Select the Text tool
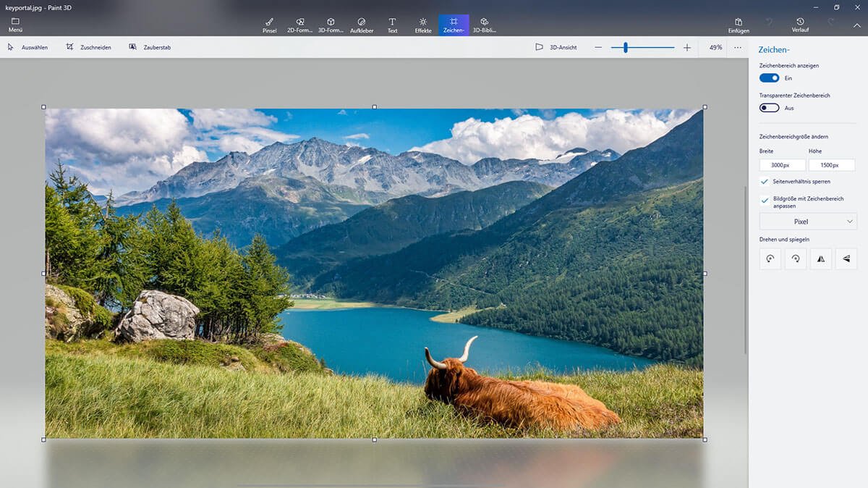 392,22
